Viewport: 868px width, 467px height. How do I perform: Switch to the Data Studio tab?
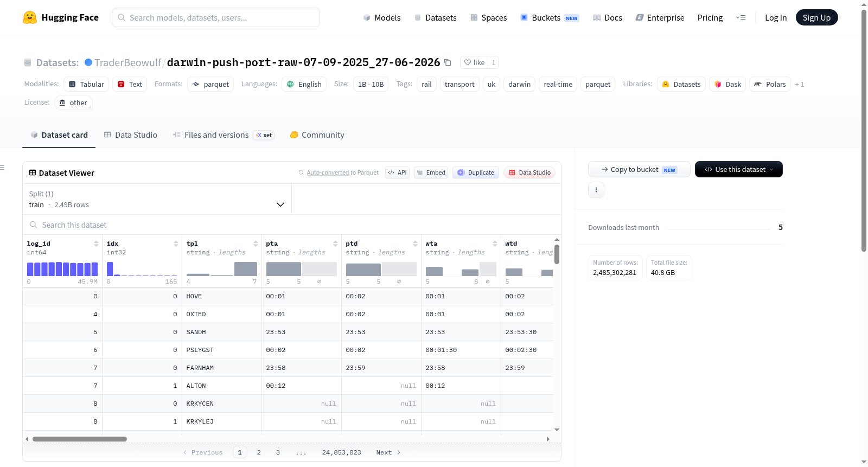tap(131, 135)
